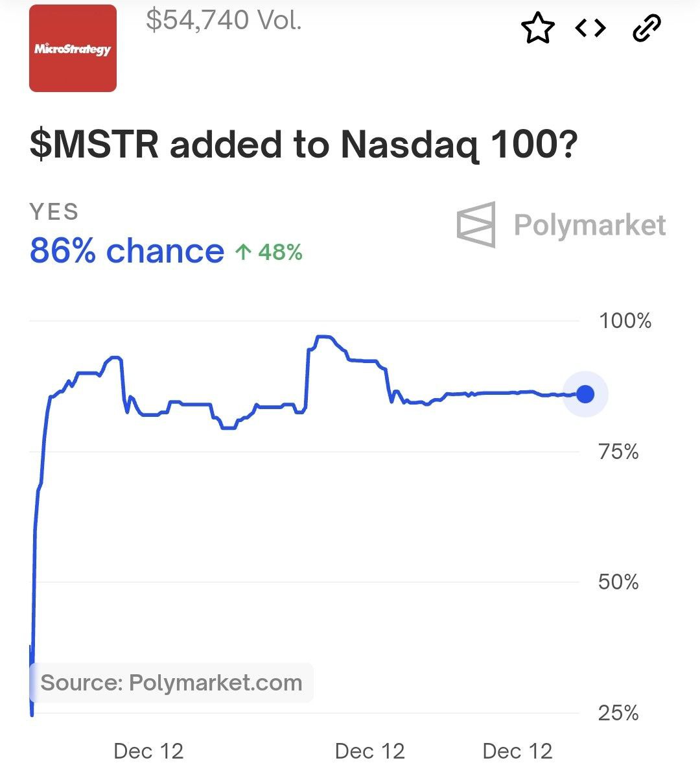Click the last Dec 12 date label

(x=518, y=751)
